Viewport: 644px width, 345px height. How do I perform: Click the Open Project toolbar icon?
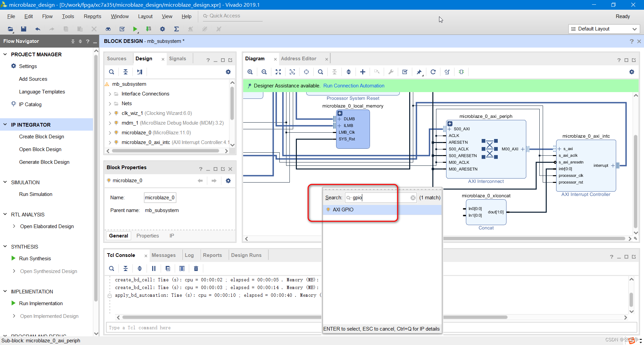(x=10, y=29)
